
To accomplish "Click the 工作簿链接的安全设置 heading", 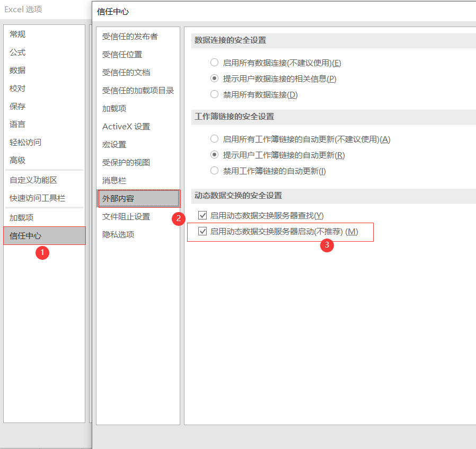I will pyautogui.click(x=234, y=116).
